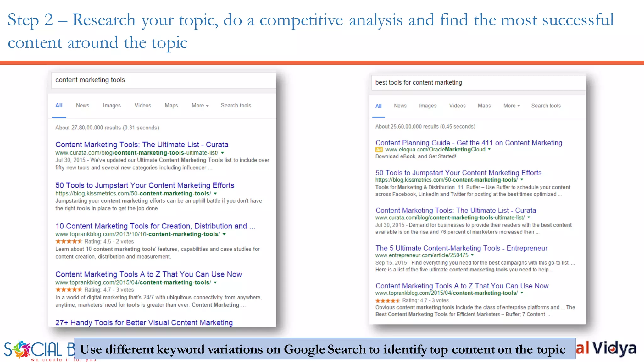Click star rating icons for 'Rating: 4.7' in right results
644x362 pixels.
(387, 300)
